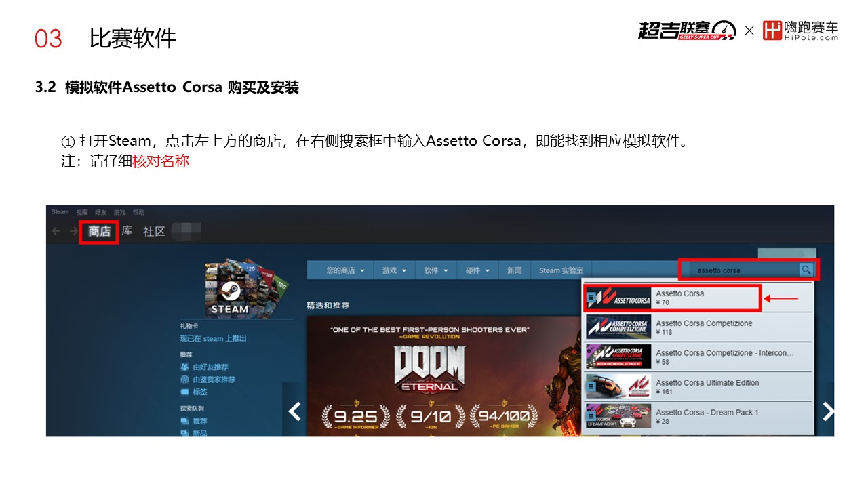The width and height of the screenshot is (868, 488).
Task: Go to previous featured carousel item
Action: 294,411
